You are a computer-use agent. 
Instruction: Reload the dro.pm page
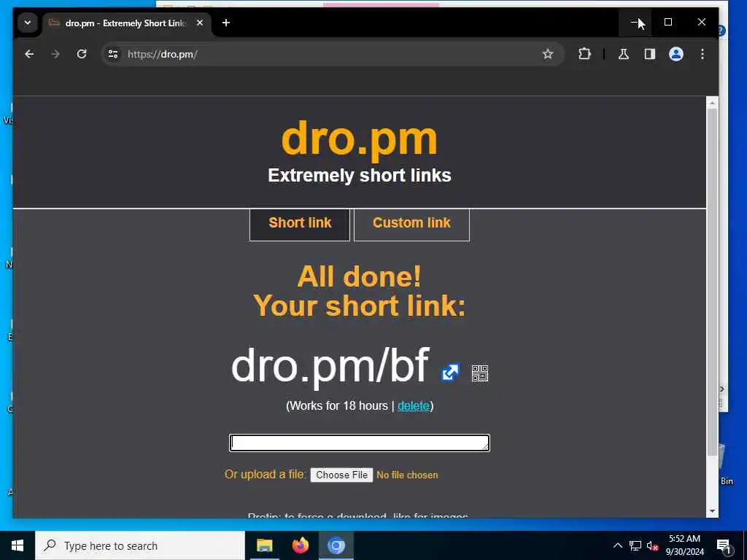(x=82, y=54)
